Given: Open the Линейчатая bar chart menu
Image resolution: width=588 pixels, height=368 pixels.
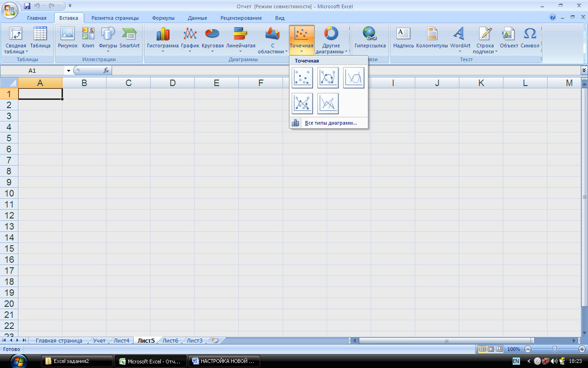Looking at the screenshot, I should click(x=240, y=40).
